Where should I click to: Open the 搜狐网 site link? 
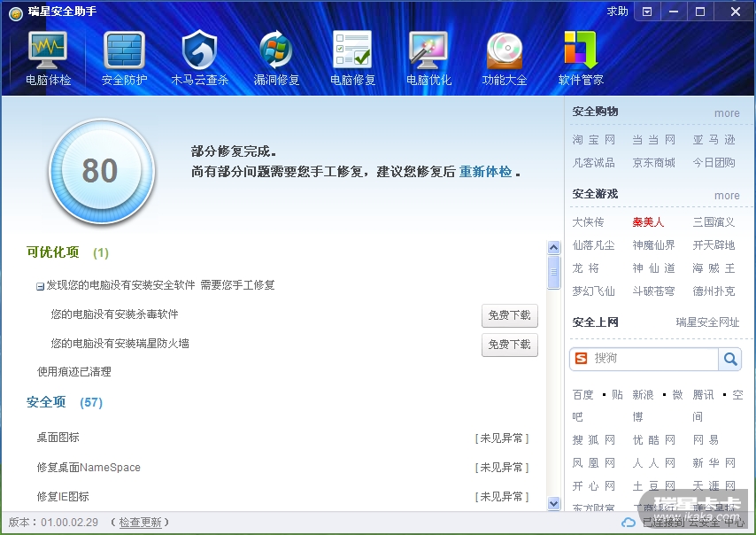coord(593,440)
